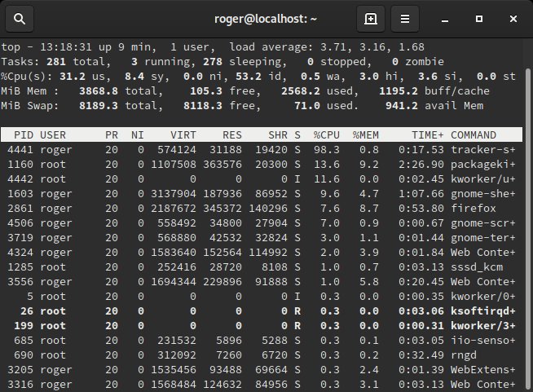Image resolution: width=533 pixels, height=392 pixels.
Task: Select the WebExtens+ process command
Action: [483, 369]
